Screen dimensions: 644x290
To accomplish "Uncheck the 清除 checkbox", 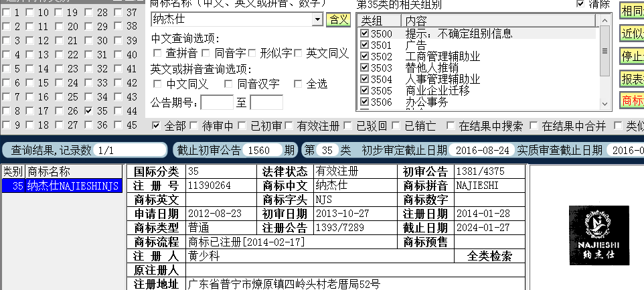I will click(x=580, y=4).
